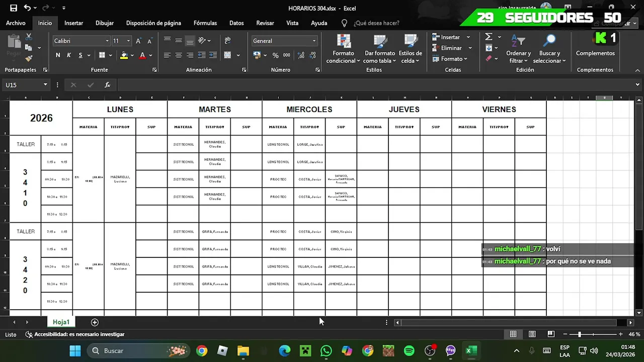Click Accesibilidad: es necesario investigar status
The image size is (644, 362).
(75, 334)
